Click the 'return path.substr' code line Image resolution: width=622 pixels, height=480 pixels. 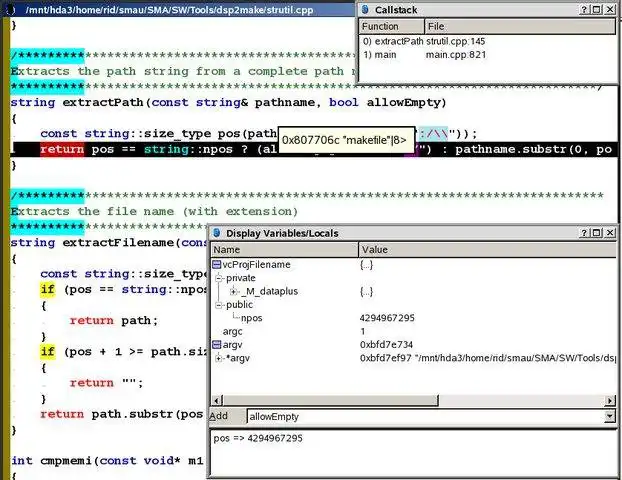click(x=121, y=414)
